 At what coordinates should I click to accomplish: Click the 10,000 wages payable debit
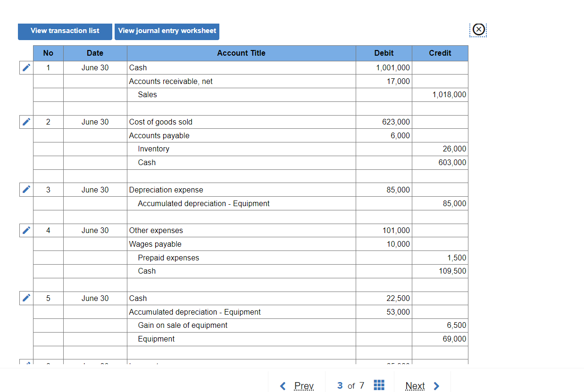(x=398, y=244)
